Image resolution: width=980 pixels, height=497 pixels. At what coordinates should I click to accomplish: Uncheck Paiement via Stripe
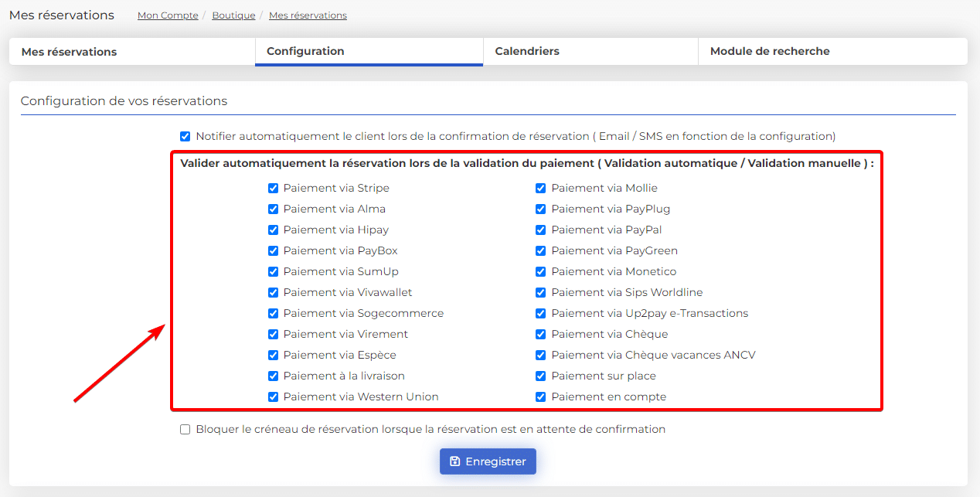[273, 188]
